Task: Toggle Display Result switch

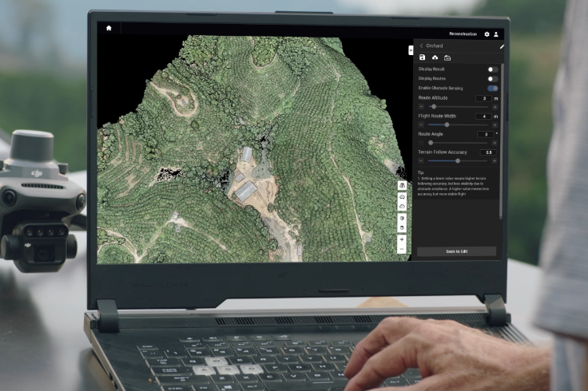Action: point(492,69)
